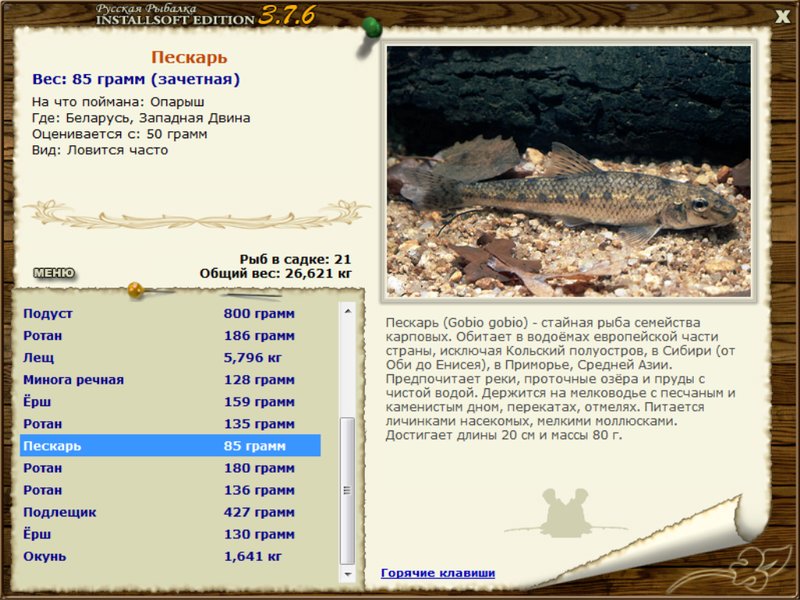Click the green pushpin icon
The image size is (800, 600).
point(371,29)
